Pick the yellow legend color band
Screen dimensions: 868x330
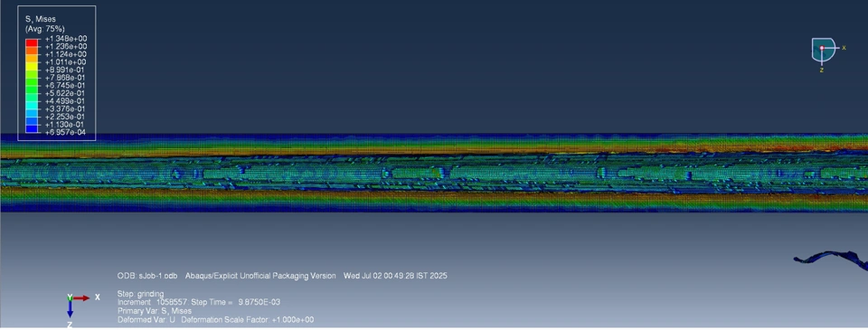(x=31, y=66)
